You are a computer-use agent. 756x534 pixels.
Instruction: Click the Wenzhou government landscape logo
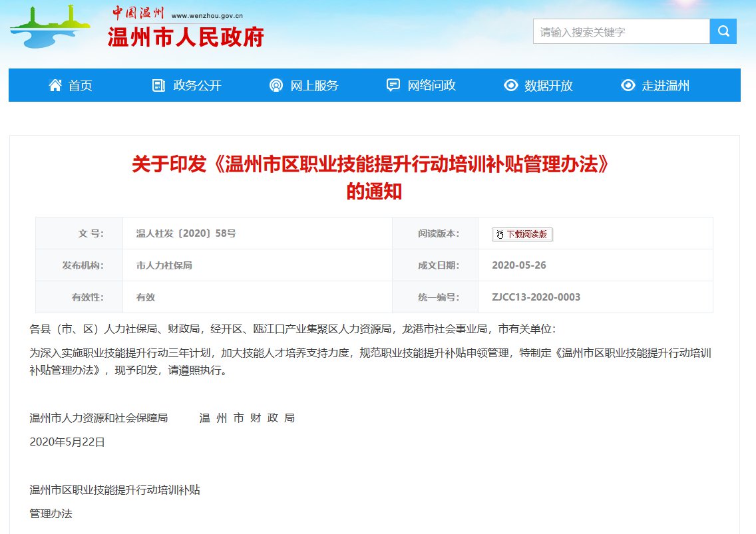click(50, 27)
